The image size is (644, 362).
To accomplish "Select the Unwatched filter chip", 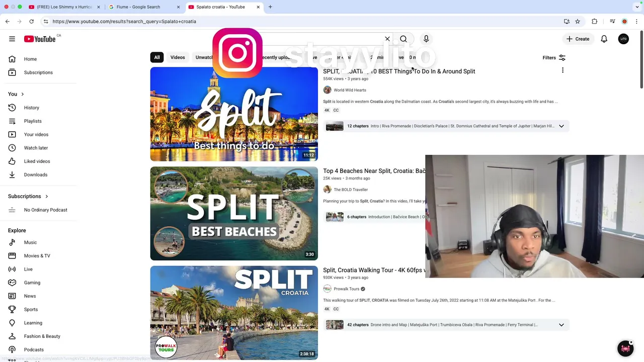I will (203, 57).
